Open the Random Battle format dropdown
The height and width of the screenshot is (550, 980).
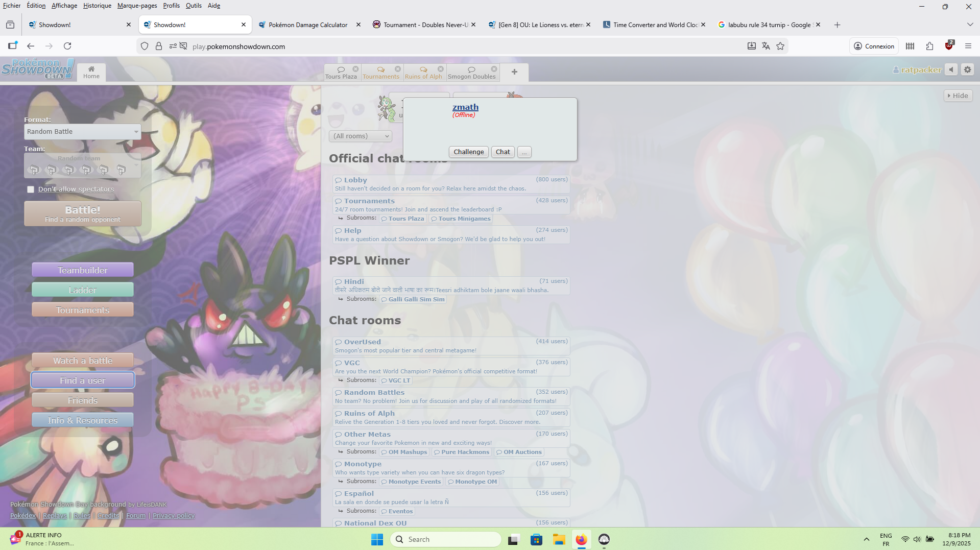point(82,132)
